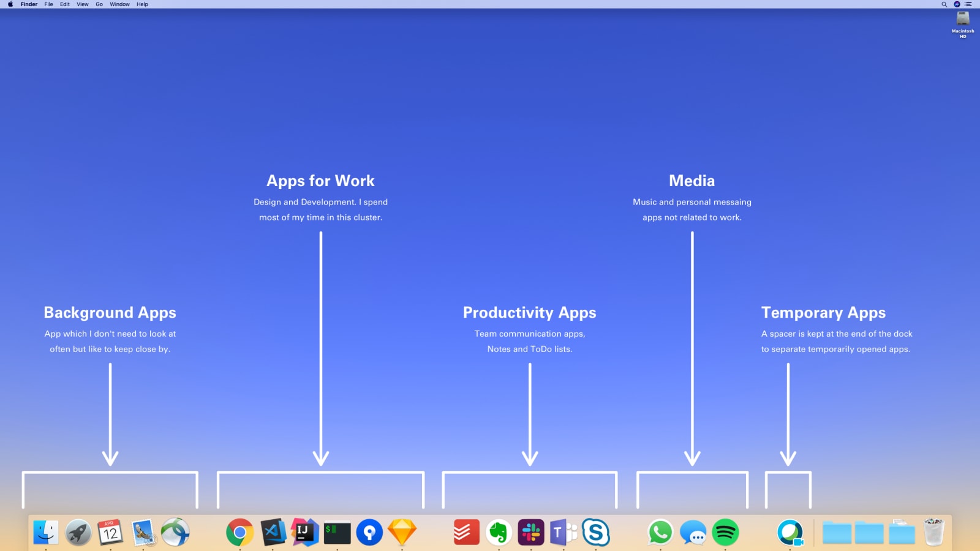Open the Edit menu
980x551 pixels.
pyautogui.click(x=65, y=4)
